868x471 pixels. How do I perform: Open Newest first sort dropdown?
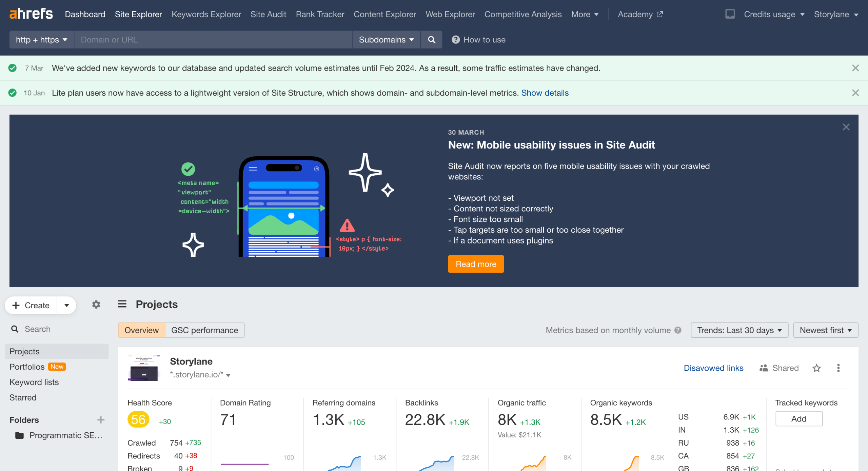pyautogui.click(x=825, y=330)
